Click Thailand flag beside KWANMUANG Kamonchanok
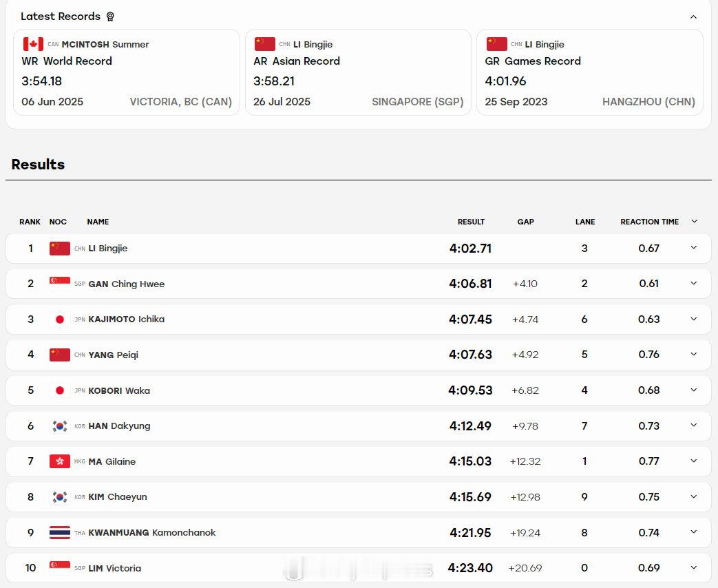Screen dimensions: 718x588 click(59, 533)
